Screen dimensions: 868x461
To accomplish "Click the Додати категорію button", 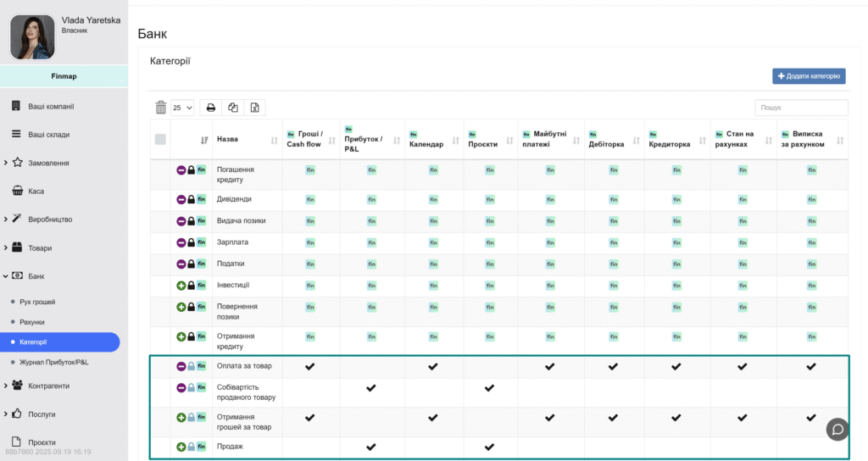I will [x=808, y=76].
